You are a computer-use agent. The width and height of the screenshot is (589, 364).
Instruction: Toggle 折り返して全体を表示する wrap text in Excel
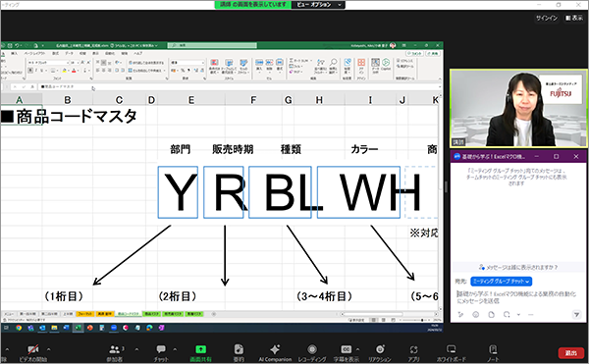tap(146, 63)
